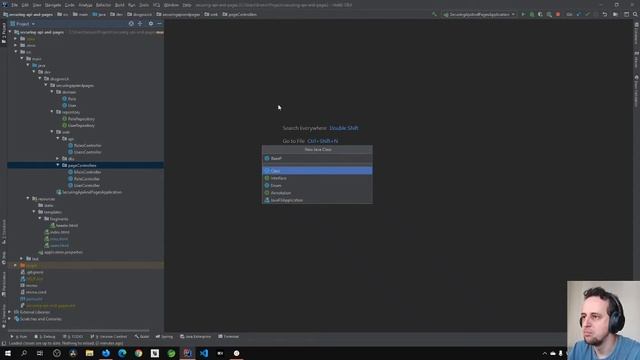Open the Project view dropdown

pos(23,24)
